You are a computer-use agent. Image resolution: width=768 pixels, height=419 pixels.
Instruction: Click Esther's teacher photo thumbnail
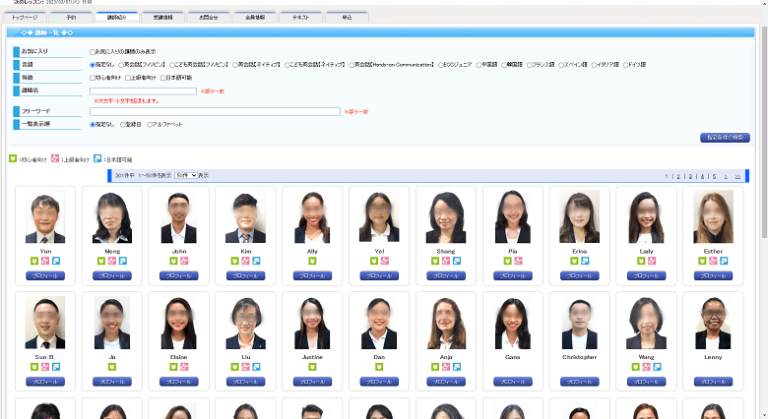713,217
